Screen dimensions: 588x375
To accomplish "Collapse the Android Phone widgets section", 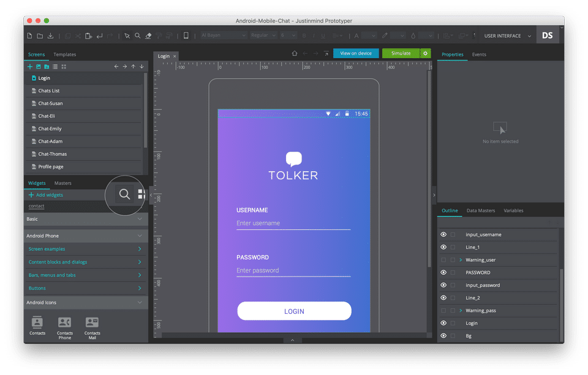I will pos(140,236).
